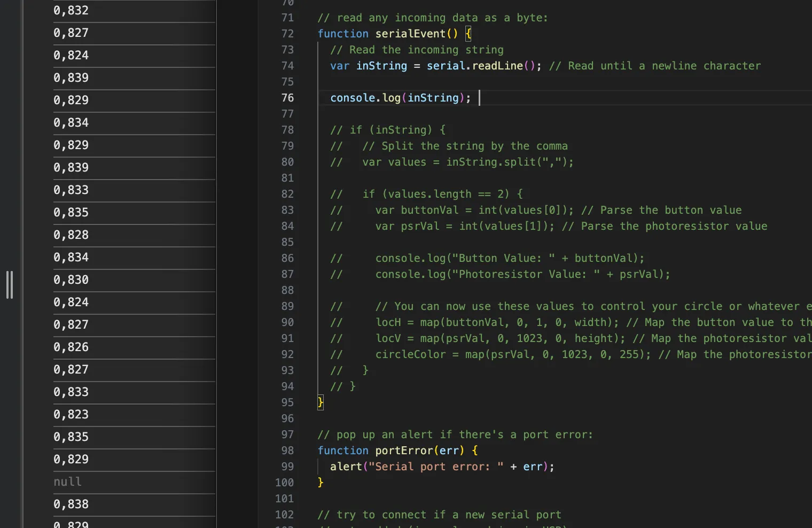The height and width of the screenshot is (528, 812).
Task: Place cursor on serialEvent function name
Action: pyautogui.click(x=410, y=34)
